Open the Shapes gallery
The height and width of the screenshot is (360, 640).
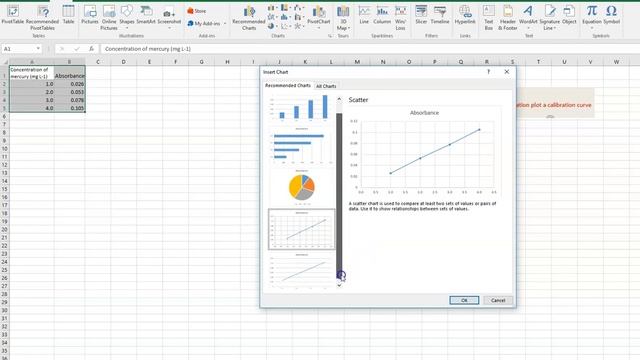tap(127, 18)
